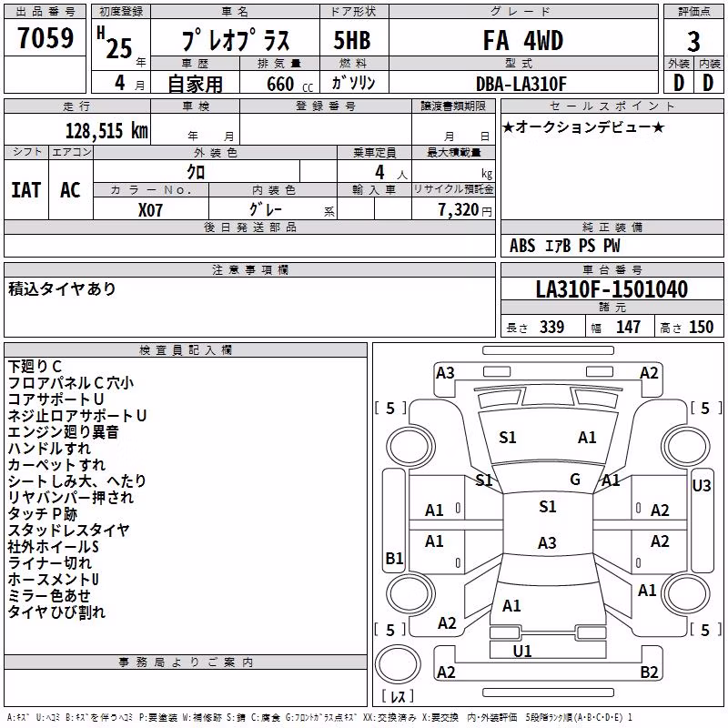The image size is (728, 728).
Task: Click the G windshield chip mark
Action: click(x=575, y=479)
